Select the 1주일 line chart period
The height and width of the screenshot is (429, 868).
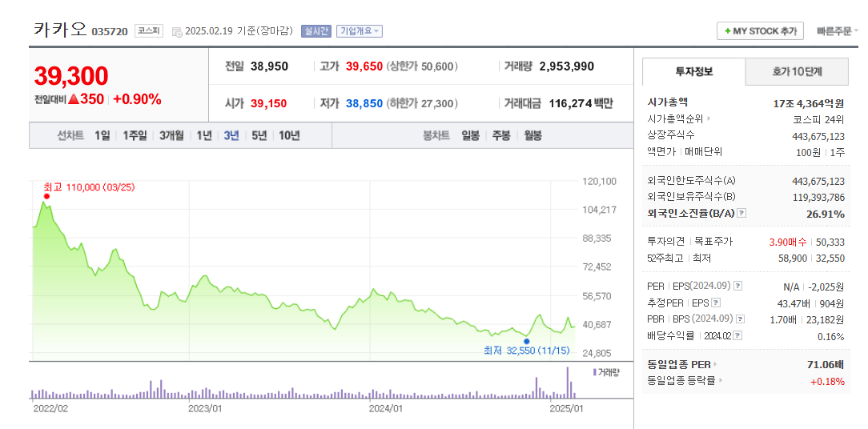(x=135, y=135)
